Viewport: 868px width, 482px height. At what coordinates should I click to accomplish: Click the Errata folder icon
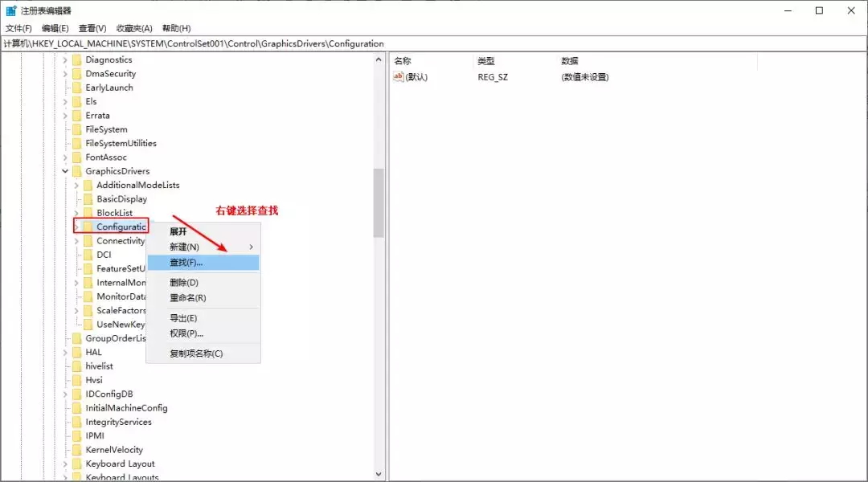[77, 115]
